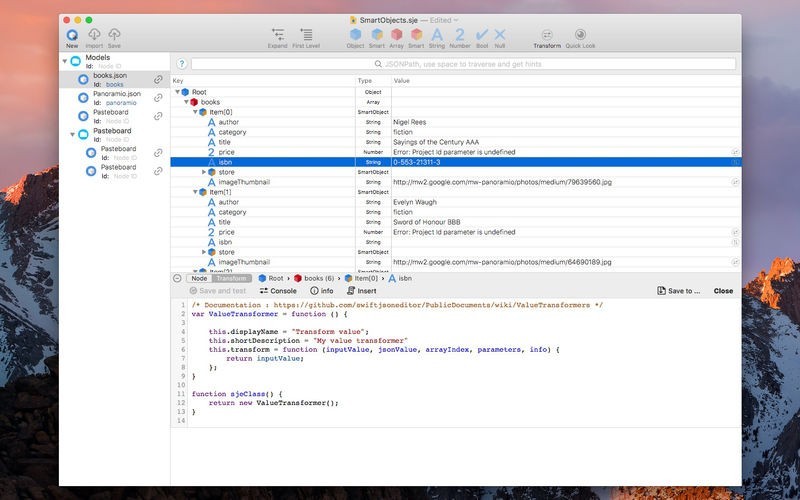800x500 pixels.
Task: Click the info button
Action: (x=322, y=291)
